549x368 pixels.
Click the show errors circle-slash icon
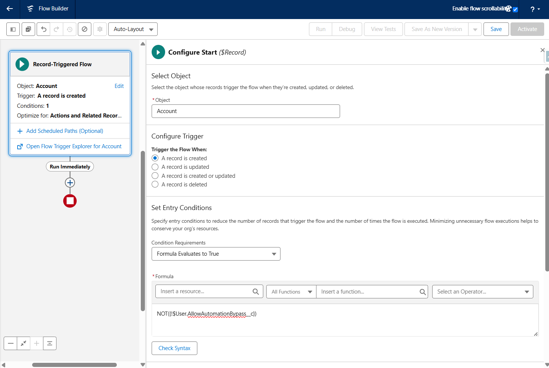tap(84, 29)
